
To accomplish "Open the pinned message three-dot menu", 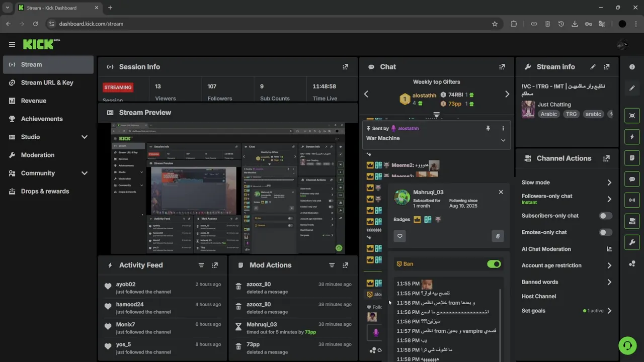I will 503,129.
